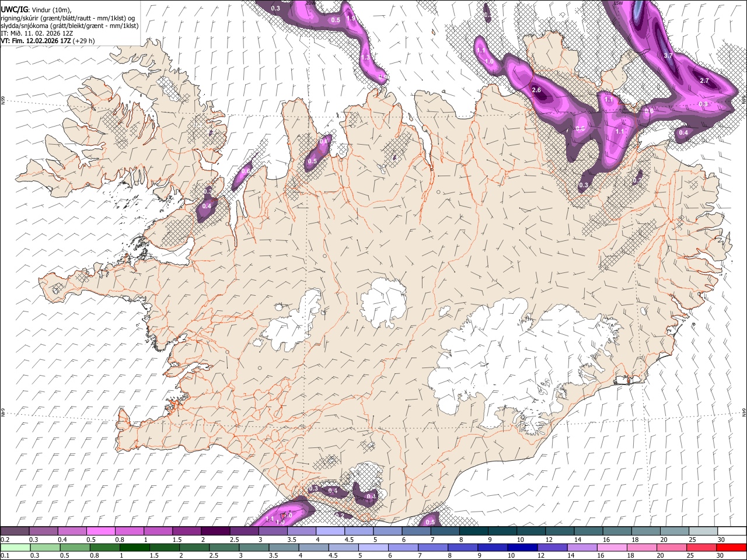The width and height of the screenshot is (747, 560).
Task: Click the 'VT: Fim. 12.02.2026 17Z (+29 h)' line
Action: coord(48,41)
